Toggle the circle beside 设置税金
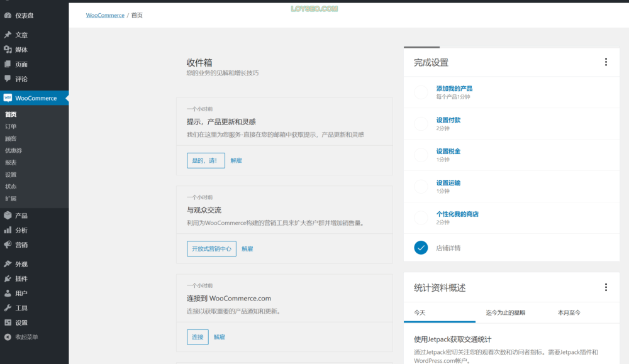 [x=421, y=155]
